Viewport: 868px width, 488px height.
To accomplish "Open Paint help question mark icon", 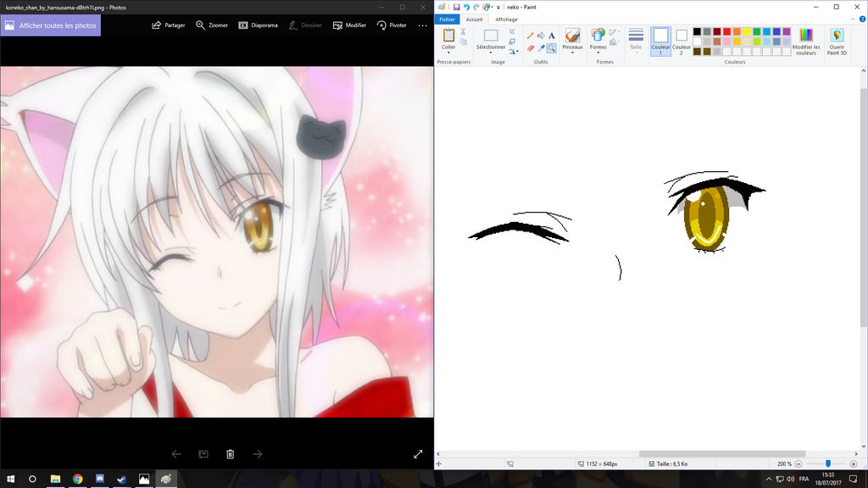I will [862, 19].
